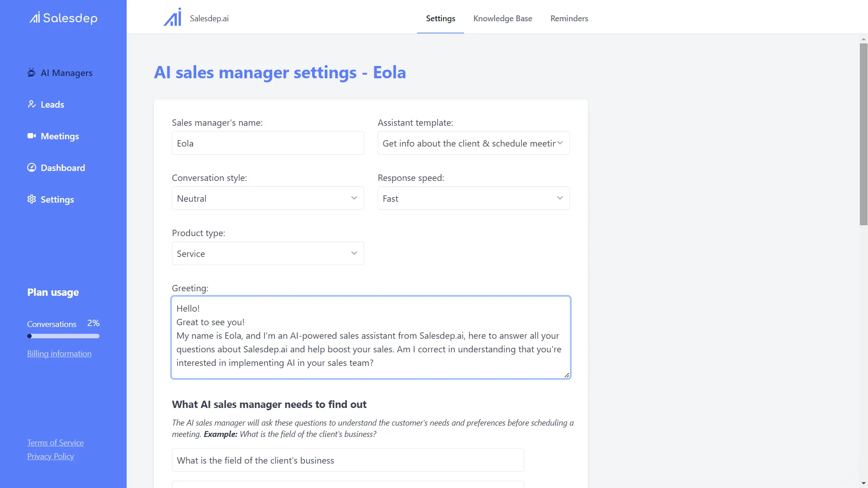Screen dimensions: 868x488
Task: Open the Assistant template dropdown
Action: (x=473, y=143)
